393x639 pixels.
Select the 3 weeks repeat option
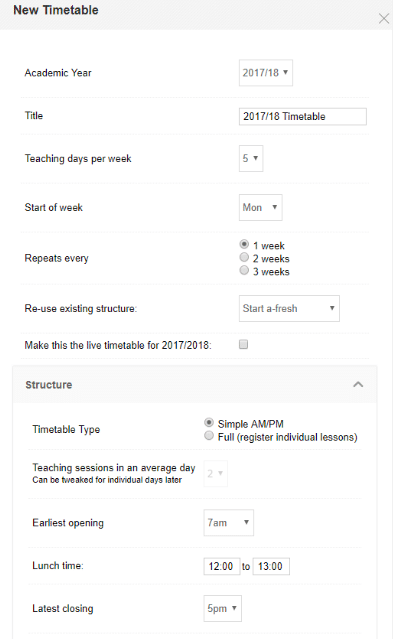(244, 270)
